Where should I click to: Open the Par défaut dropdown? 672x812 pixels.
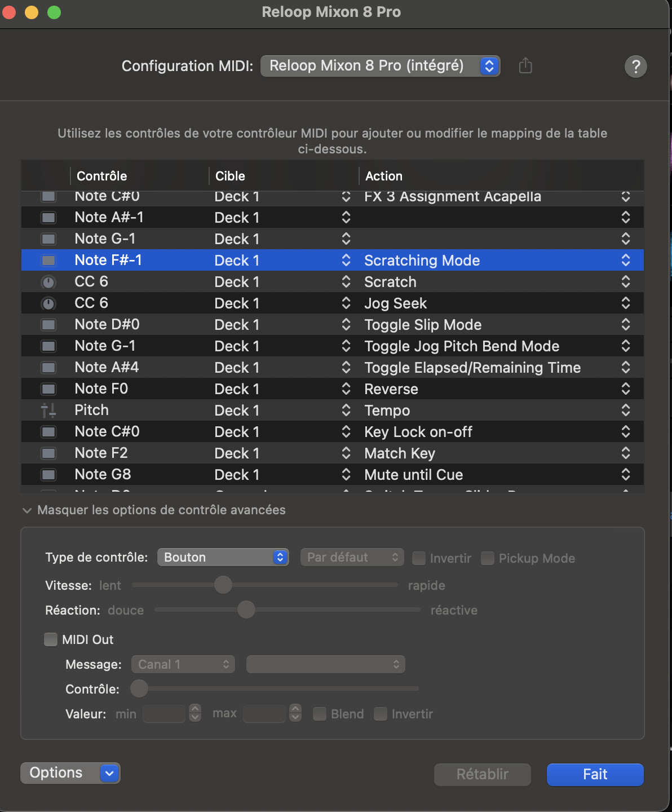[x=352, y=557]
